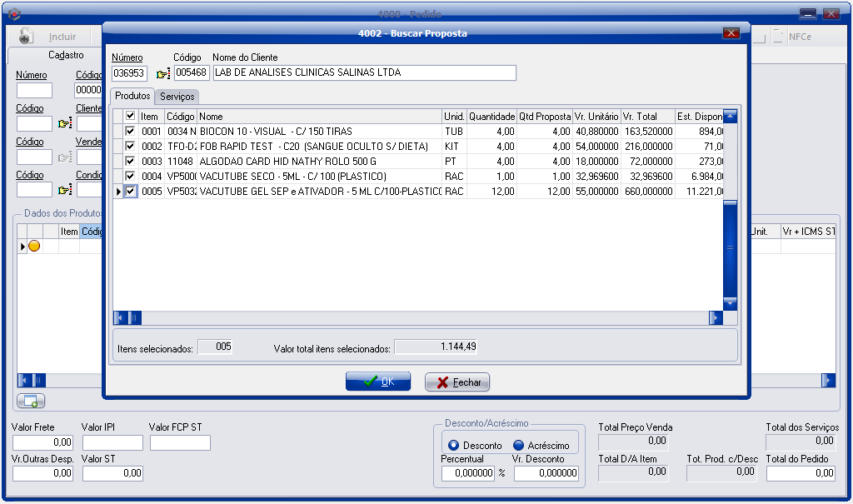Uncheck the BIOCON 10 - VISUAL item checkbox
853x504 pixels.
[130, 132]
